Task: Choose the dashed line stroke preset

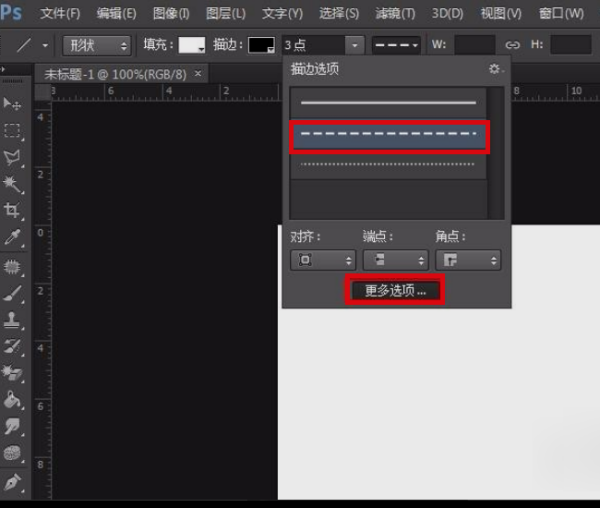Action: pos(389,136)
